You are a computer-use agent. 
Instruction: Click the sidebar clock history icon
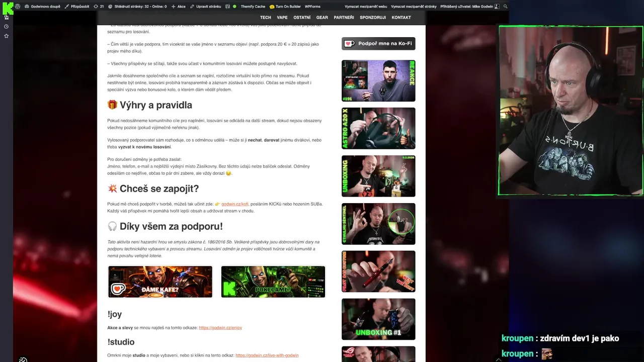(6, 27)
